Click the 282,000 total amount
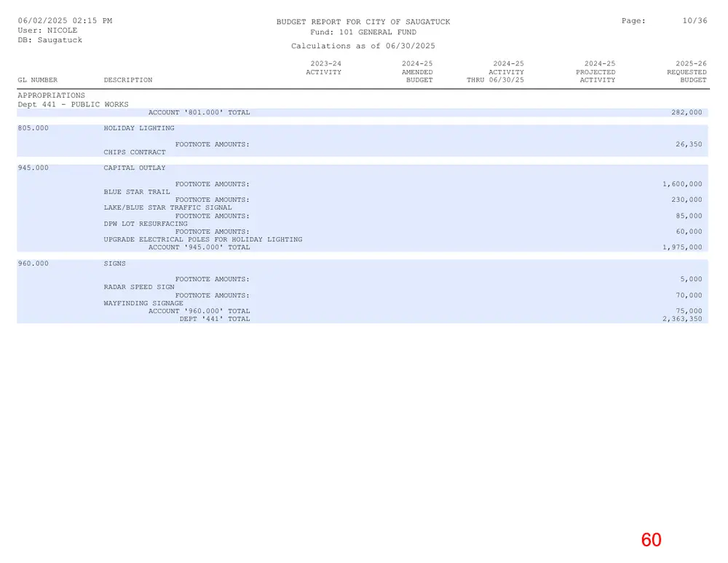The height and width of the screenshot is (563, 728). 687,113
